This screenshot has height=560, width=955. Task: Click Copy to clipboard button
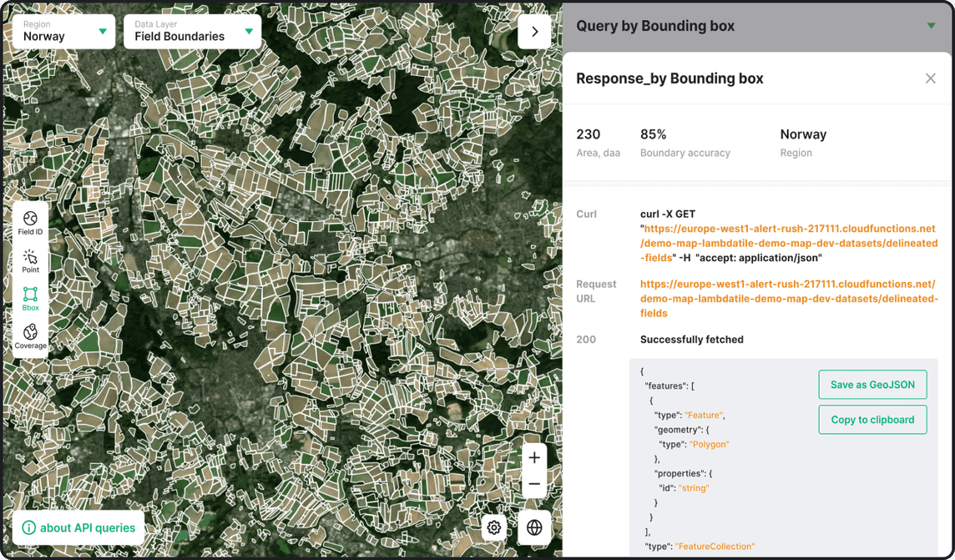point(872,420)
